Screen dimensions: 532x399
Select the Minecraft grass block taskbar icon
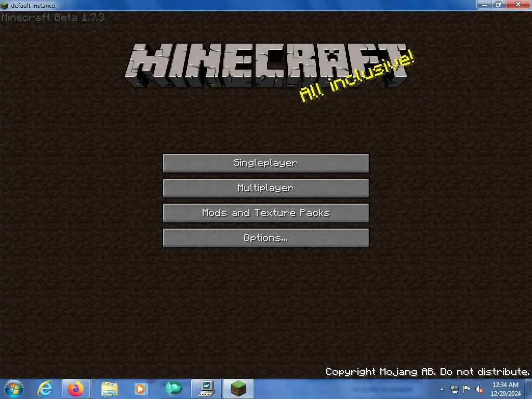pos(238,389)
